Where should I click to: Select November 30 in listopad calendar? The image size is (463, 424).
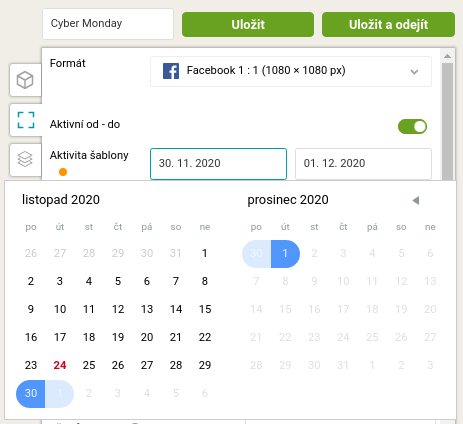pos(31,393)
